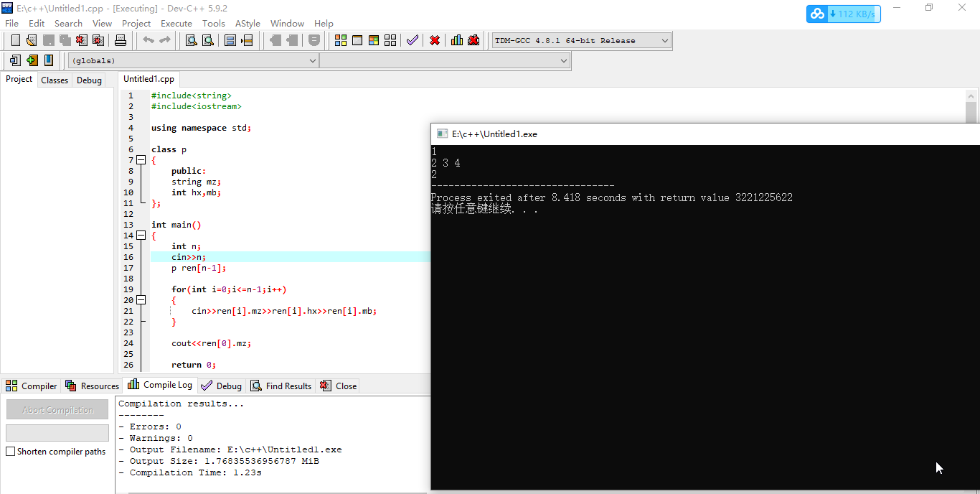Open the Edit menu
Image resolution: width=980 pixels, height=494 pixels.
tap(37, 23)
